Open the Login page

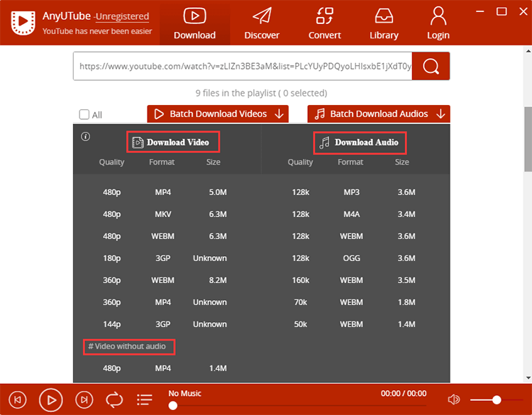click(438, 23)
